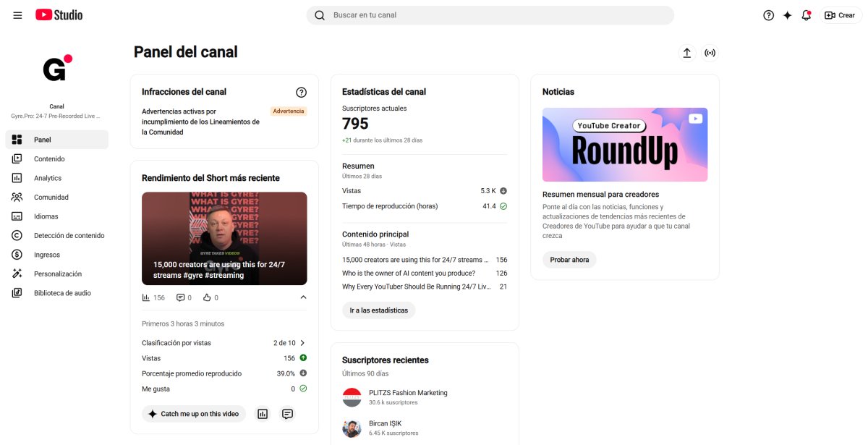868x445 pixels.
Task: Open the video analytics chart icon button
Action: click(x=263, y=414)
